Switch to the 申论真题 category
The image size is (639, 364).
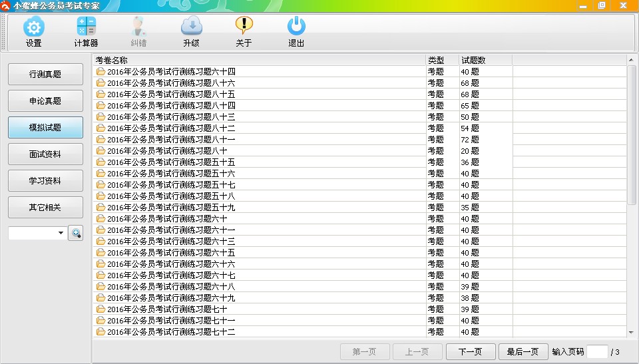click(x=45, y=100)
